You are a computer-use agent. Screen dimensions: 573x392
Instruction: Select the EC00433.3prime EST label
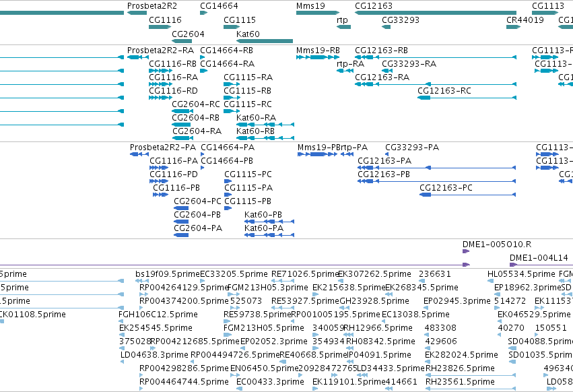pyautogui.click(x=270, y=382)
